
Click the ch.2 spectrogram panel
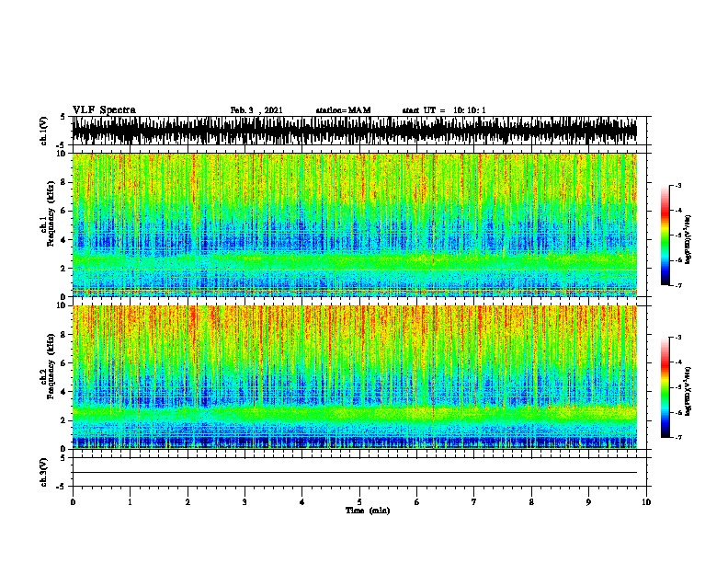(x=355, y=377)
